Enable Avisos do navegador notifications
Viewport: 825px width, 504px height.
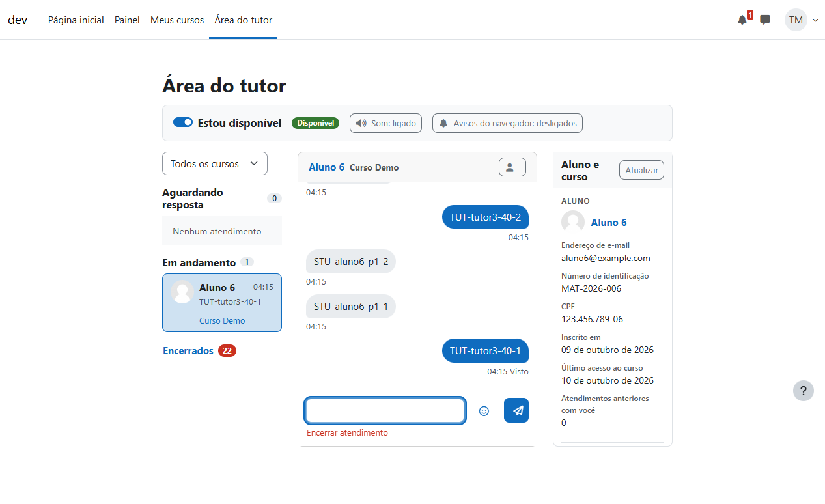508,123
